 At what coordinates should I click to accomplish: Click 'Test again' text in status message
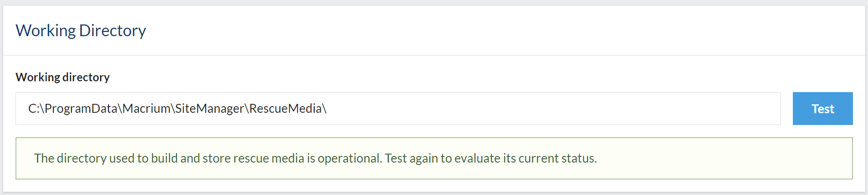411,158
